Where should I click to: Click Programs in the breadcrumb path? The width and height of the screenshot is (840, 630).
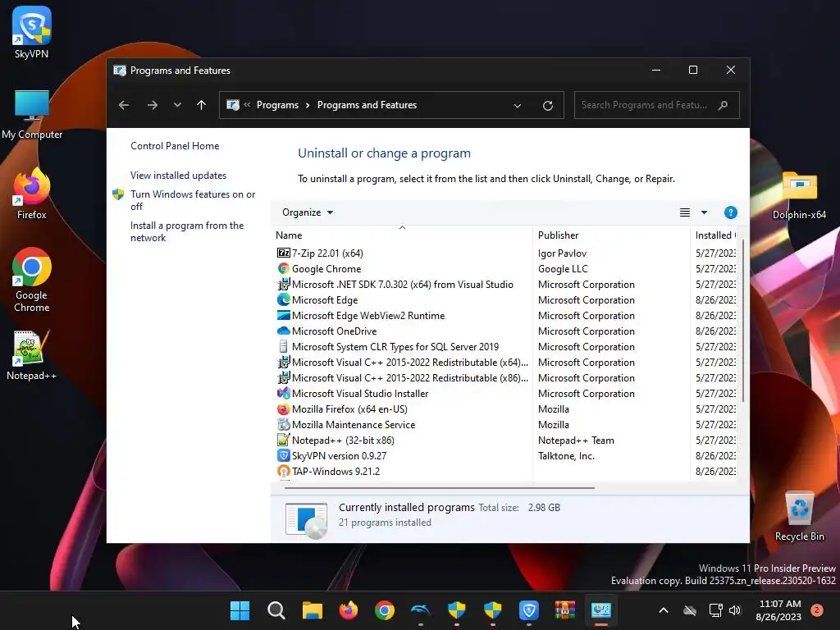tap(277, 105)
